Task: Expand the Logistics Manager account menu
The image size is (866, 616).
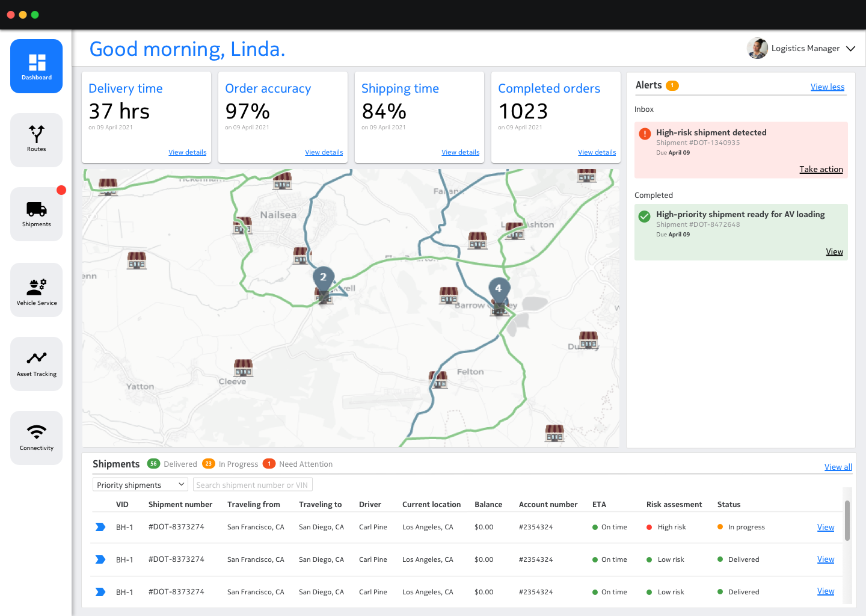Action: click(x=850, y=49)
